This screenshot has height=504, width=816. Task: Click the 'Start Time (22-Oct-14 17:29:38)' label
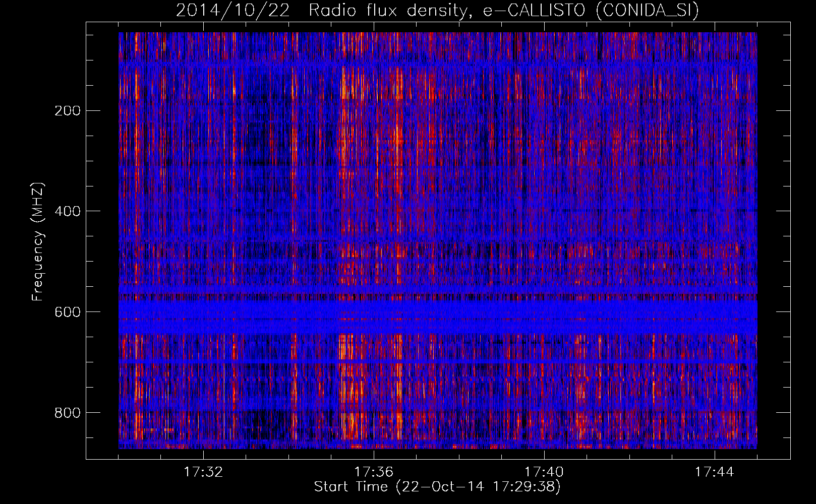click(437, 487)
